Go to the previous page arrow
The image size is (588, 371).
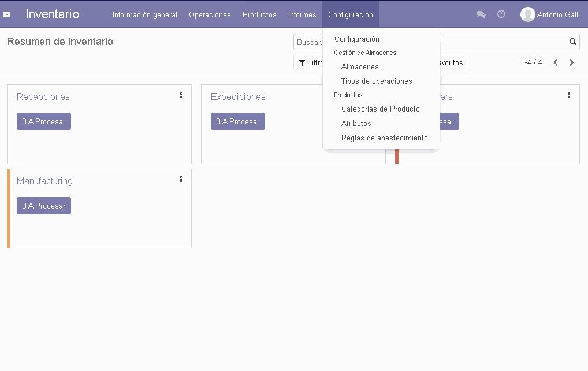tap(556, 62)
